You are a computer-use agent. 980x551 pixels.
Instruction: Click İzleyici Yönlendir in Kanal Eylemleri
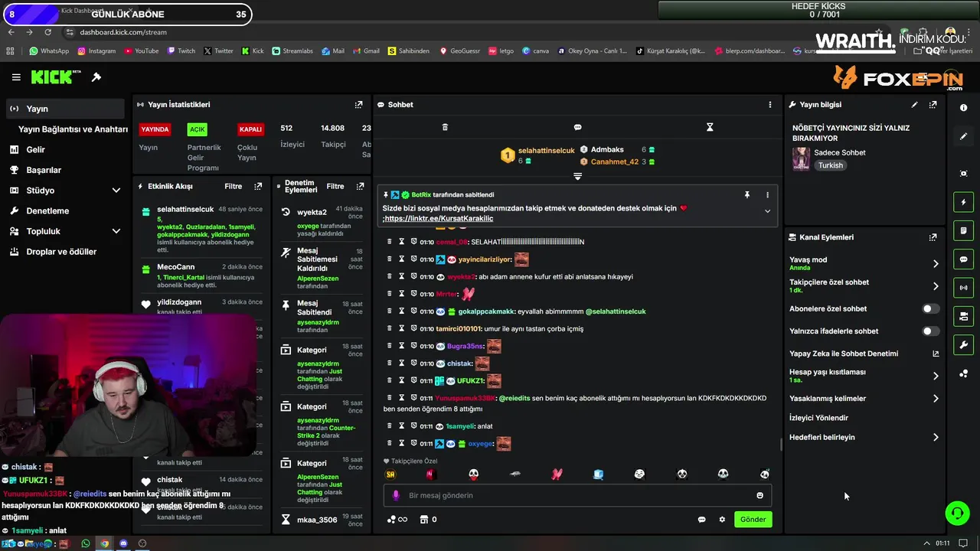click(818, 418)
